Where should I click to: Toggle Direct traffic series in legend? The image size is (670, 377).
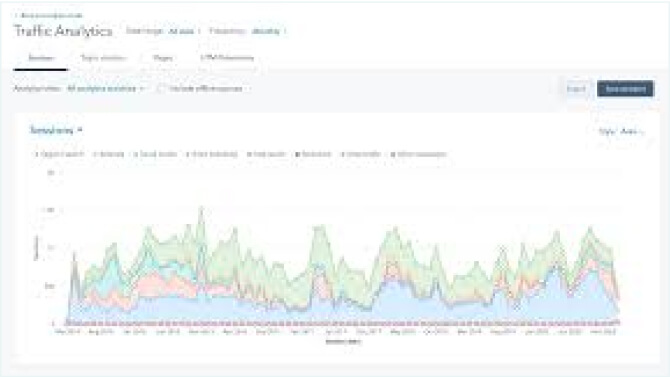pyautogui.click(x=361, y=154)
